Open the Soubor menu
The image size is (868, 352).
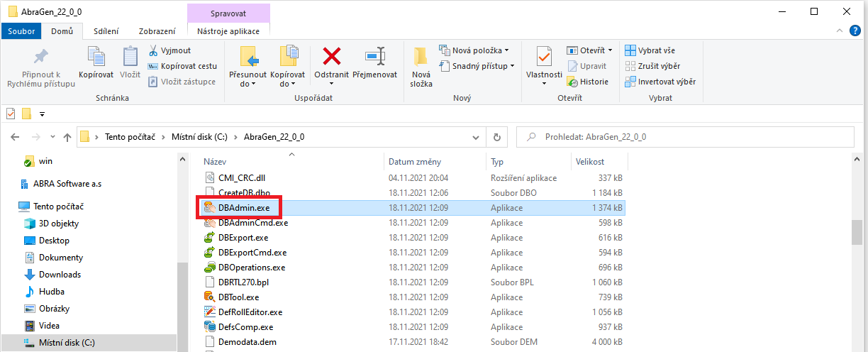pyautogui.click(x=22, y=31)
